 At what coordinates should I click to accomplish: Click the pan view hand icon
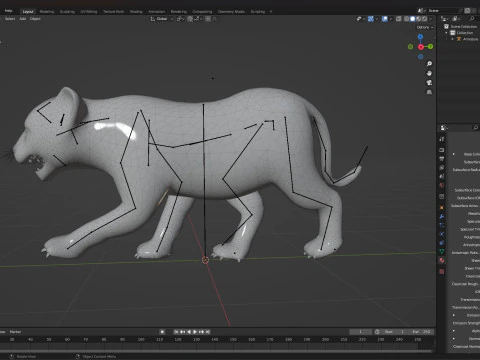429,73
